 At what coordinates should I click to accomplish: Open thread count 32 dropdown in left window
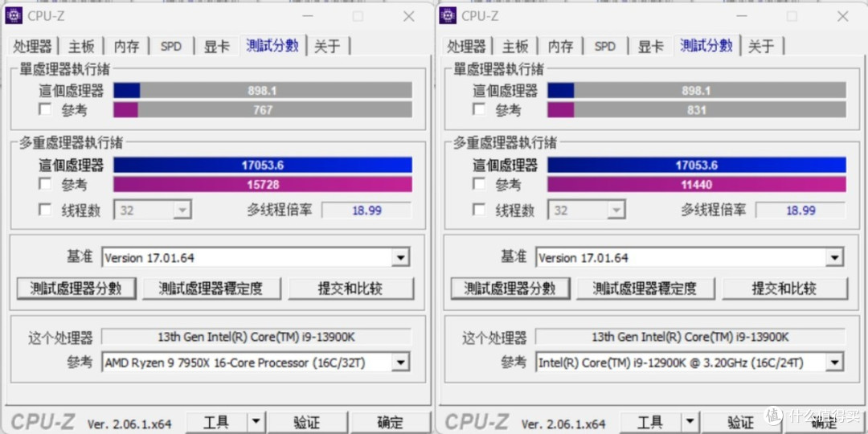153,211
